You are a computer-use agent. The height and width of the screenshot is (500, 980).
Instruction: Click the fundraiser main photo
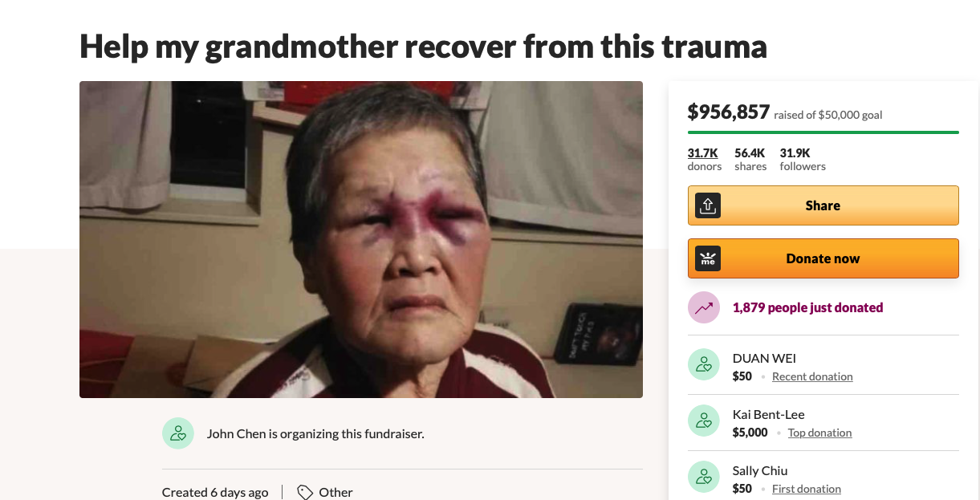point(361,239)
